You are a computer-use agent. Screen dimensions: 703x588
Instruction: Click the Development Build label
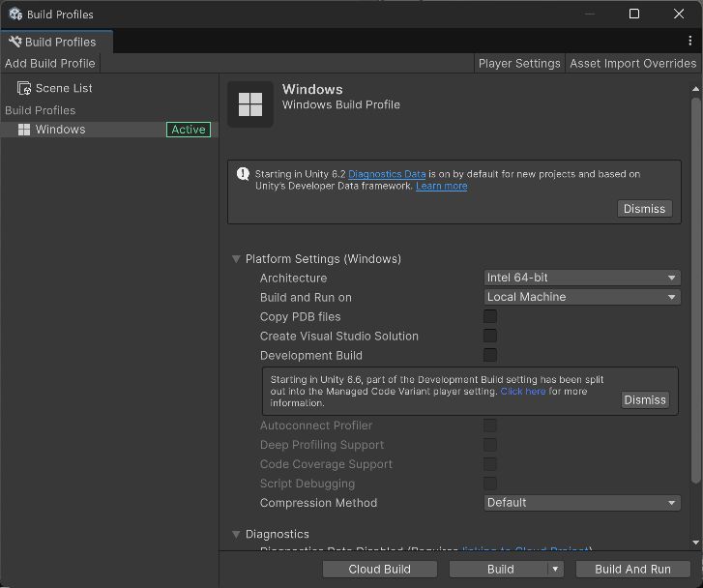[x=311, y=356]
